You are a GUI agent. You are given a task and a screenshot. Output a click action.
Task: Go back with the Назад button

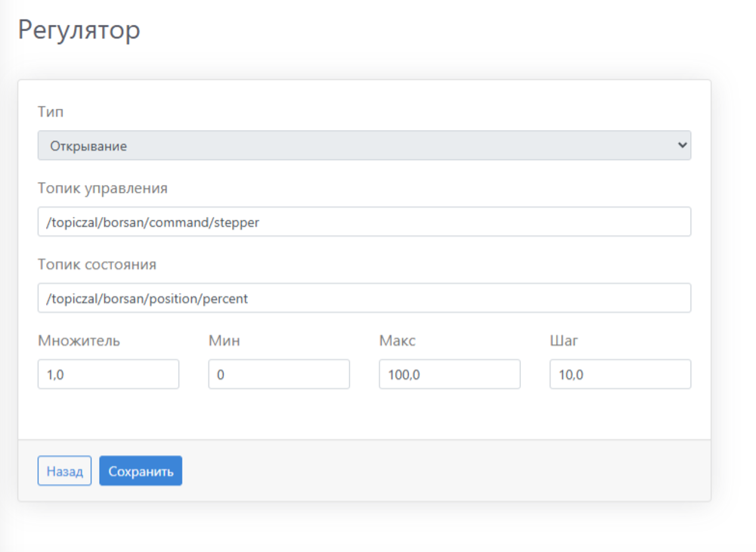64,470
